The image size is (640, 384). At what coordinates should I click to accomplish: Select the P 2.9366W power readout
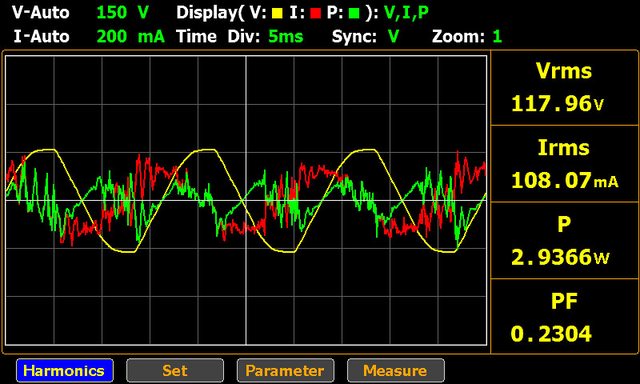click(x=564, y=241)
